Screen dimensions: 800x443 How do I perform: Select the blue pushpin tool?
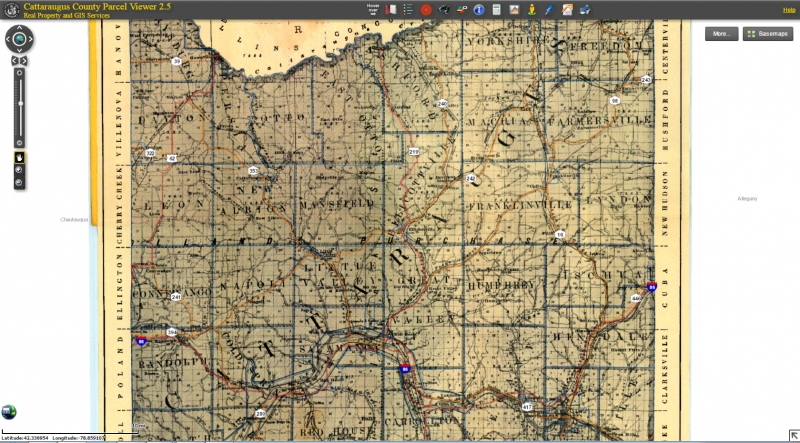tap(549, 10)
